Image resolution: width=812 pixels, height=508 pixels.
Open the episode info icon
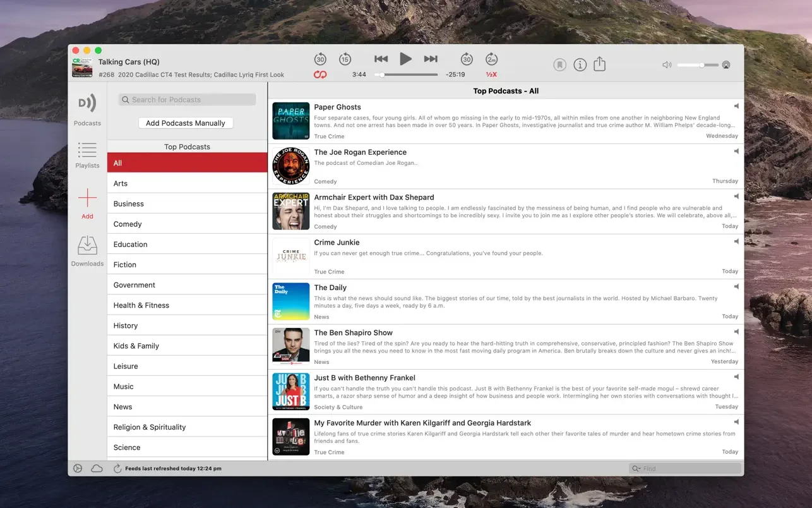coord(580,64)
